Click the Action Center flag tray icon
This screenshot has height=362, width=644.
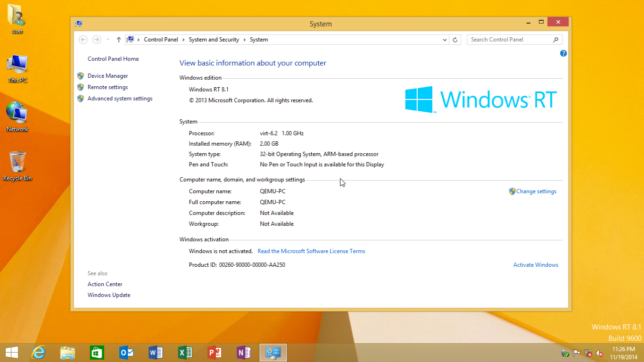pos(577,353)
